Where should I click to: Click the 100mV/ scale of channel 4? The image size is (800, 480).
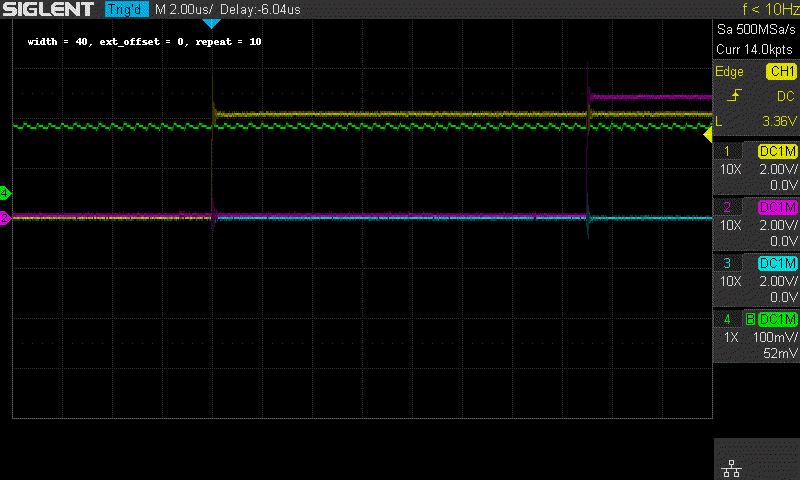click(x=774, y=337)
